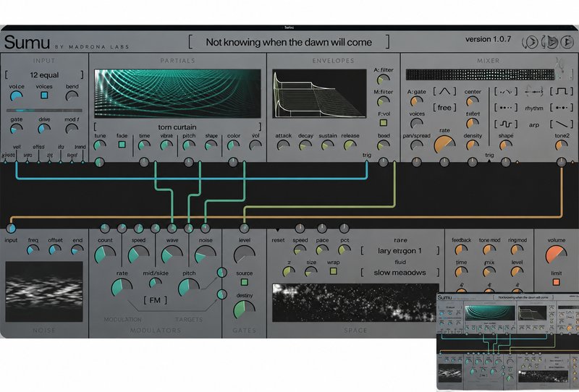Select the dotted sine pattern bracket in the Mixer

[506, 91]
